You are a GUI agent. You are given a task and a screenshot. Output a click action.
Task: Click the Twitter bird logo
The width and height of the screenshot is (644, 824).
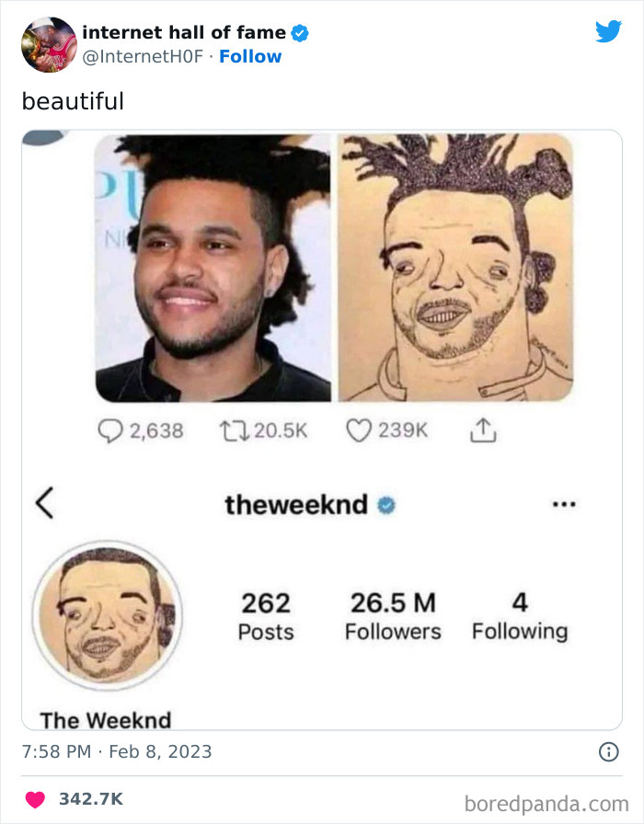[608, 31]
